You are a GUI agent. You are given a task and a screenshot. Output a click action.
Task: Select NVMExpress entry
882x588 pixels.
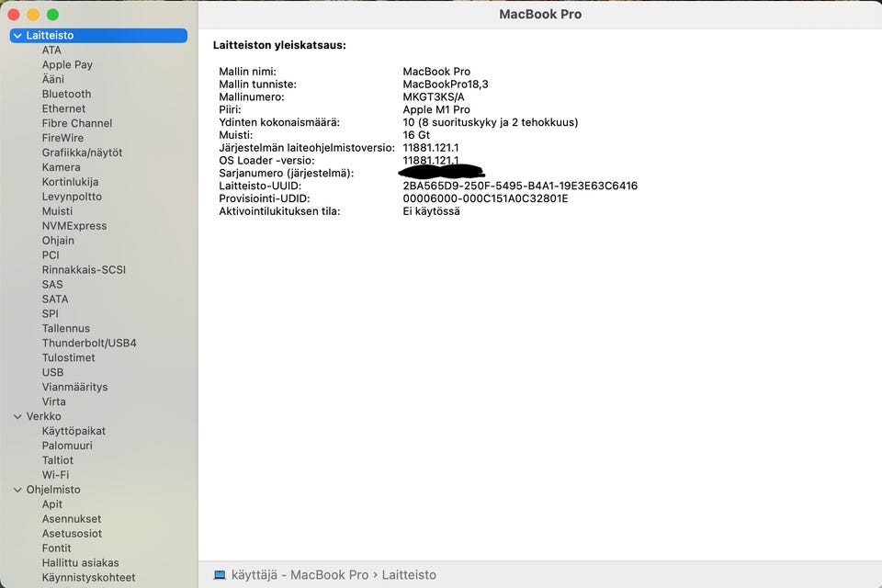[x=74, y=226]
